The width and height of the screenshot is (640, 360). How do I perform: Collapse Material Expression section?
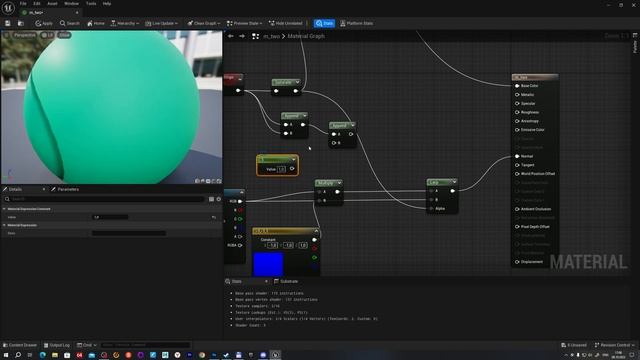click(4, 225)
